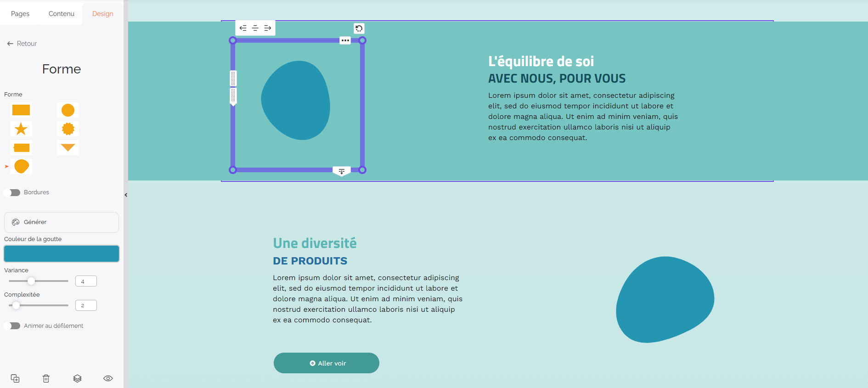Click the Complexitée value field
This screenshot has width=868, height=388.
pyautogui.click(x=86, y=305)
